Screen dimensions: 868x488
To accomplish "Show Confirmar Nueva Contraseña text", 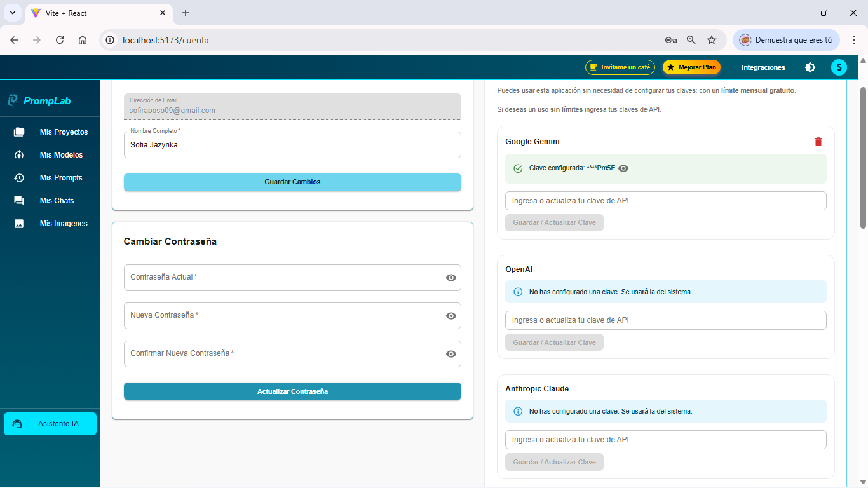I will point(451,354).
